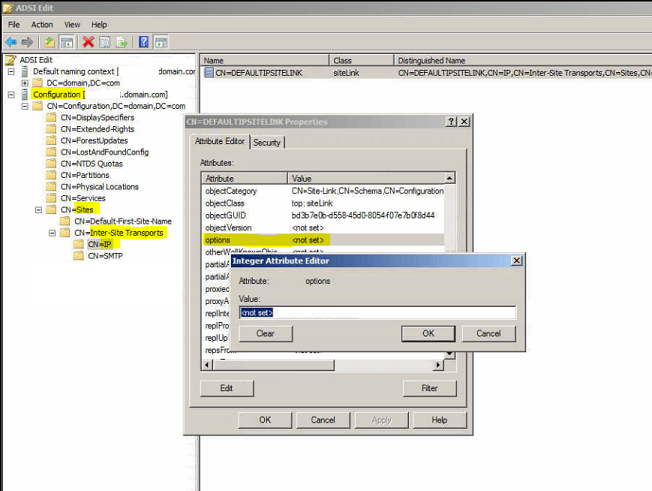This screenshot has width=652, height=491.
Task: Open the Action menu
Action: click(42, 25)
